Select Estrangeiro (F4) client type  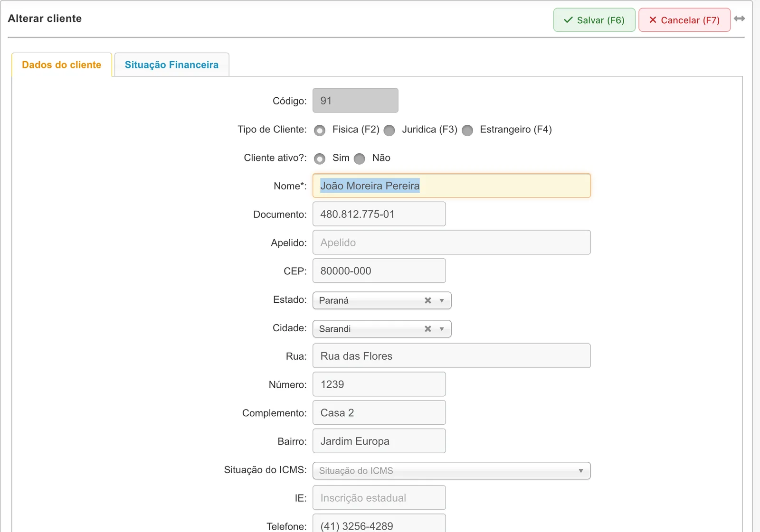[467, 131]
